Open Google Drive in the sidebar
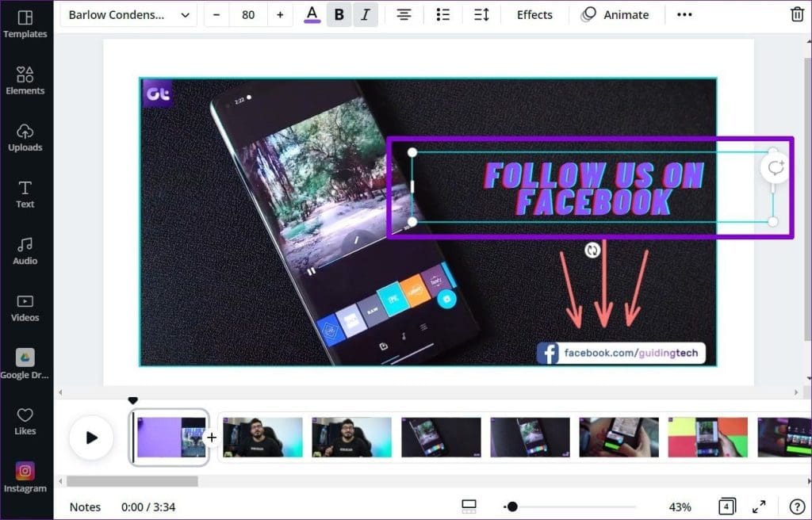The width and height of the screenshot is (812, 520). coord(26,363)
